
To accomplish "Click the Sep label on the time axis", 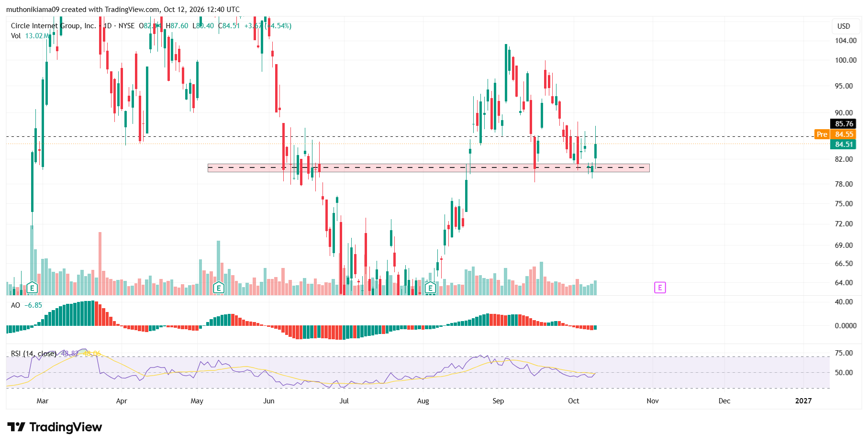I will click(x=498, y=401).
